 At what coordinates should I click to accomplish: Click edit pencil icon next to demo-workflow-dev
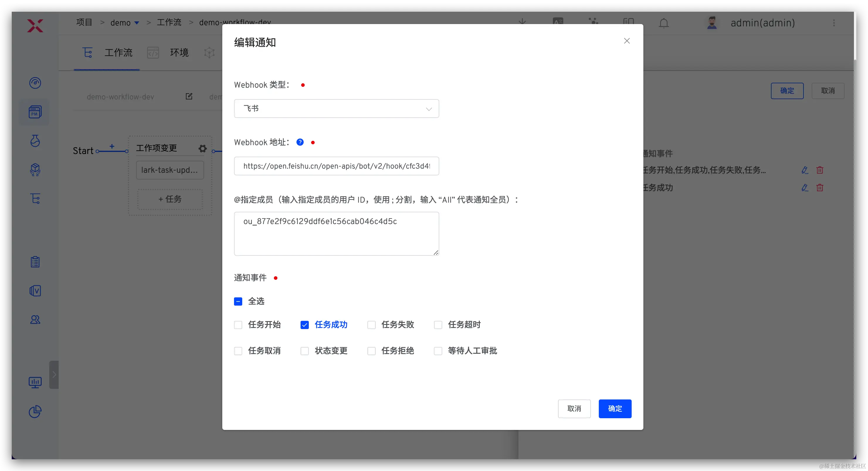[189, 97]
